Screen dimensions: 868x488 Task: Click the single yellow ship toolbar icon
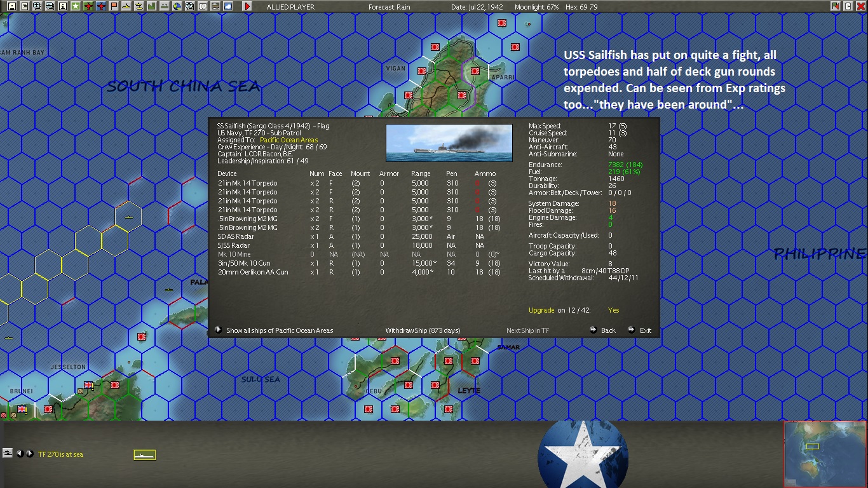click(x=126, y=6)
